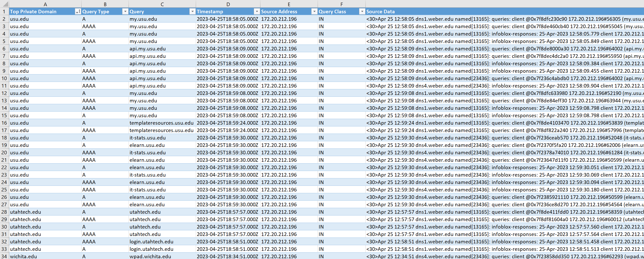Select row 28 header
Screen dimensions: 644x259
pyautogui.click(x=4, y=212)
